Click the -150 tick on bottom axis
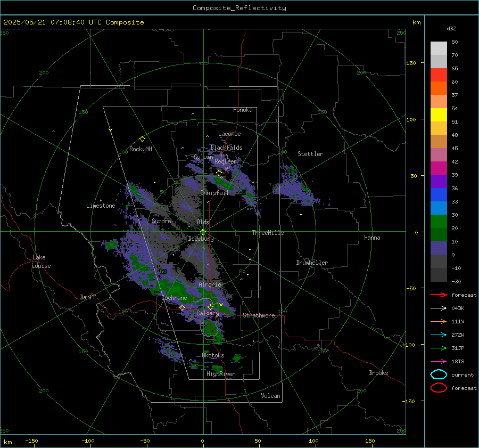The width and height of the screenshot is (479, 448). [31, 441]
